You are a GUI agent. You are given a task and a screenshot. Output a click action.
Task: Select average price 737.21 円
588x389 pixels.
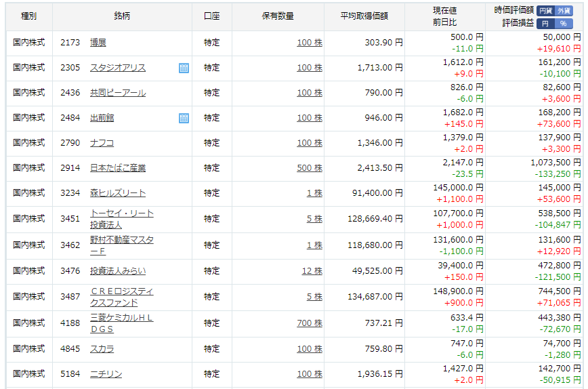384,323
